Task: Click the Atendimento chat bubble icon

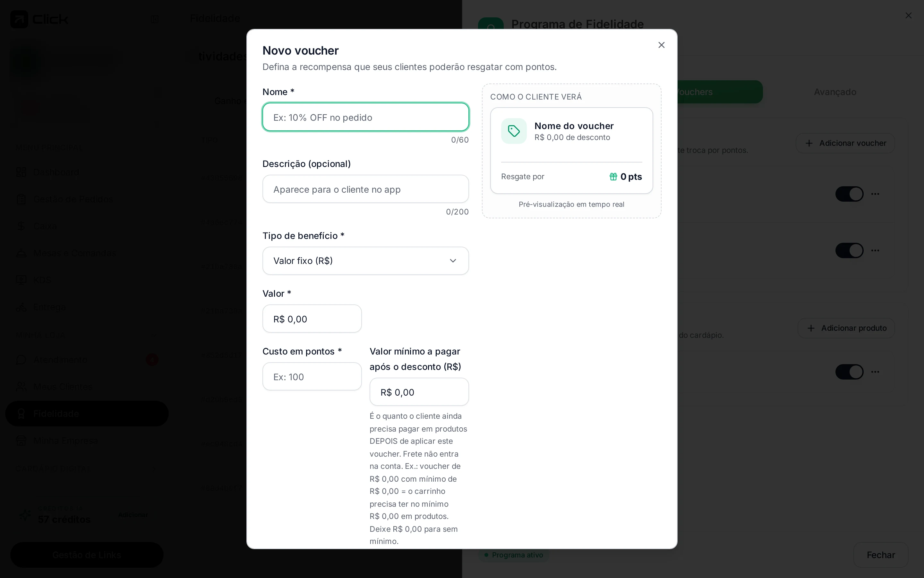Action: pos(21,360)
